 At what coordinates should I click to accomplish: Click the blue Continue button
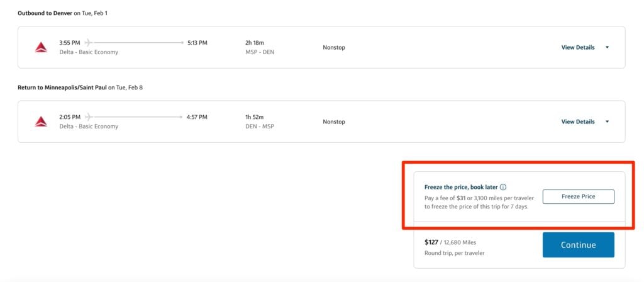click(579, 245)
